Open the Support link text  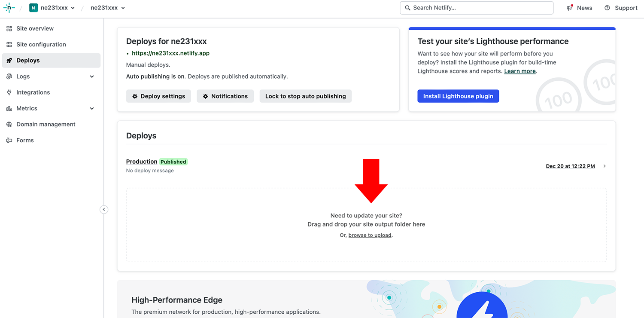pos(626,8)
